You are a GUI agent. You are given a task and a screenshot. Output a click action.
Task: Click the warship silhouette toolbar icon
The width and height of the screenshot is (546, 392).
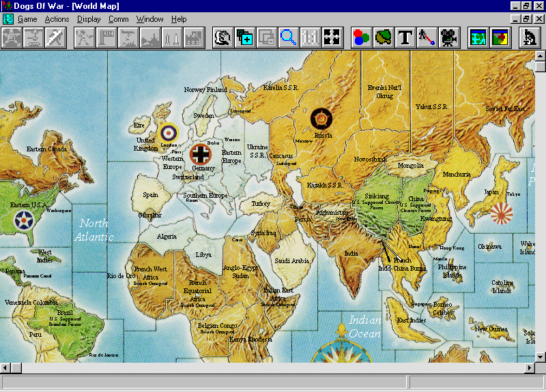click(150, 37)
